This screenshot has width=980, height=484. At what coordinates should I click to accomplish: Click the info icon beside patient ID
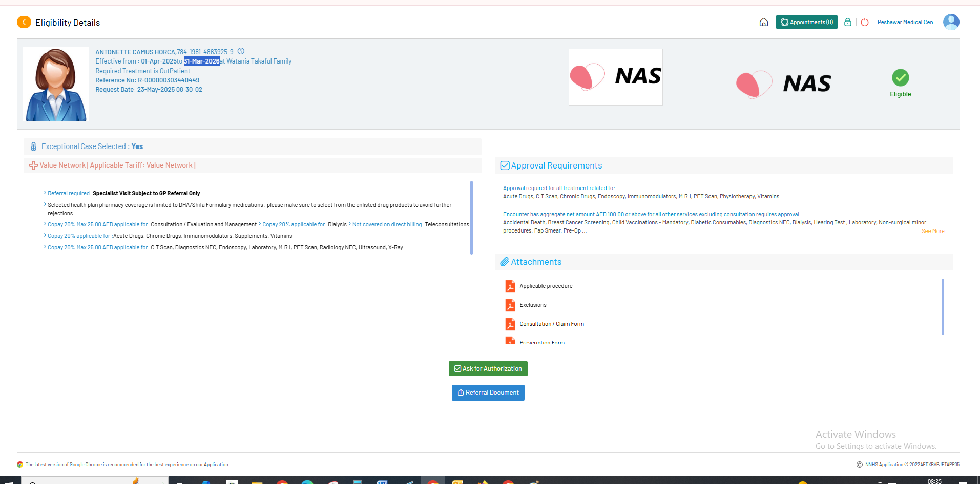pyautogui.click(x=241, y=51)
